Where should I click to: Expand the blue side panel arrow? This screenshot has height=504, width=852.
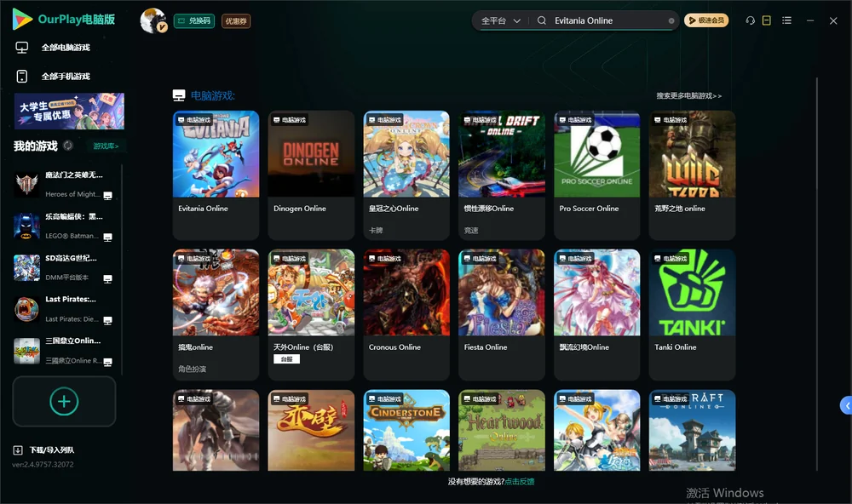(846, 406)
